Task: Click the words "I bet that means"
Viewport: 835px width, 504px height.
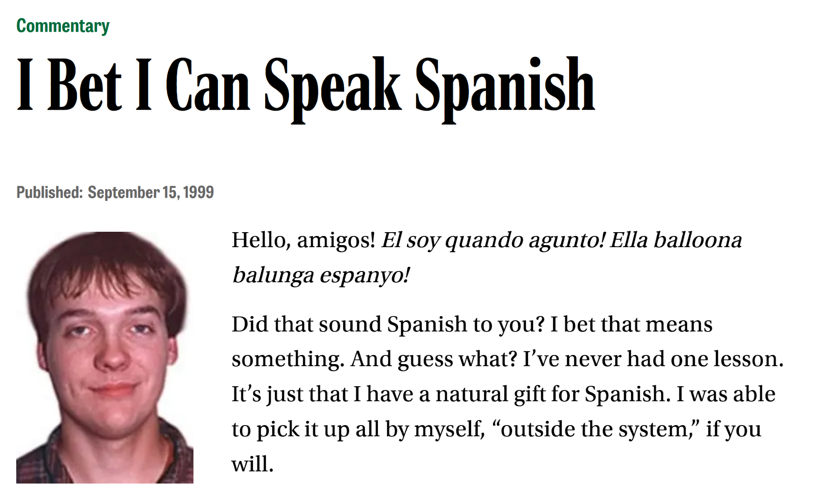Action: pyautogui.click(x=631, y=324)
